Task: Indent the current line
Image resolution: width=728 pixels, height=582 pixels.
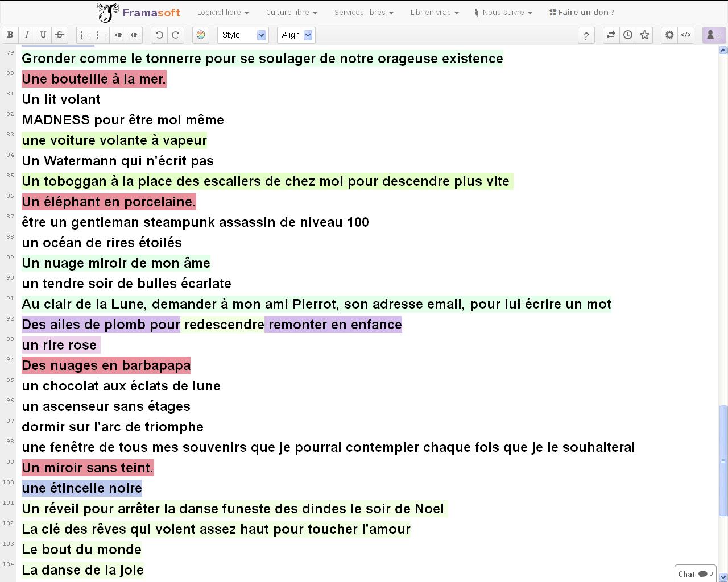Action: coord(118,35)
